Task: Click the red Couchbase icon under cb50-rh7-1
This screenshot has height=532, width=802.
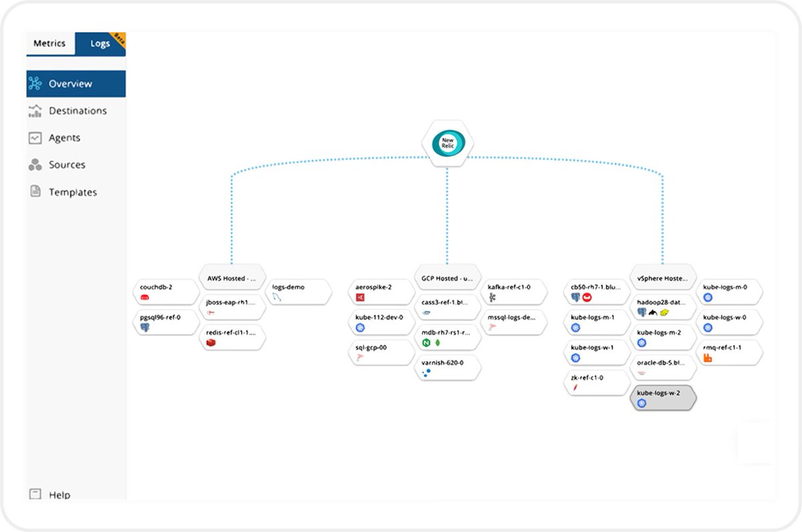Action: click(587, 297)
